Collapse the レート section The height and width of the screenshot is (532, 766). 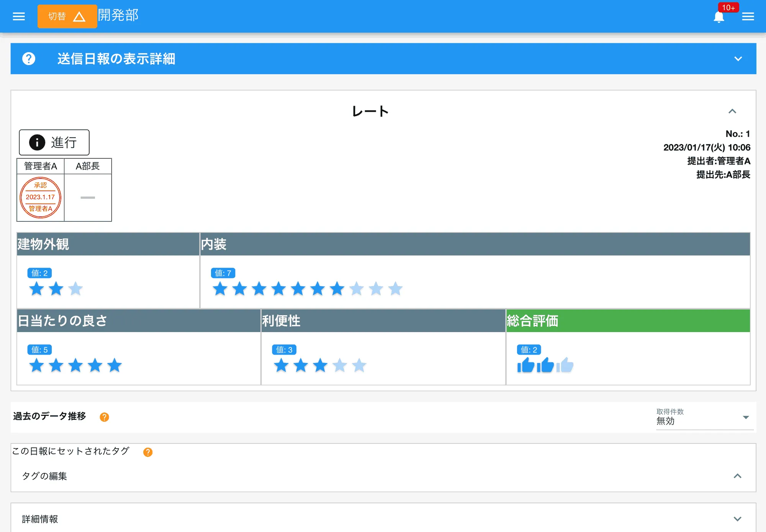pyautogui.click(x=732, y=111)
